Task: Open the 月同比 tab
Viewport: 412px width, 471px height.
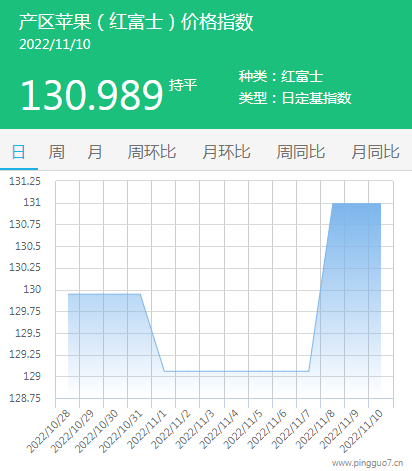Action: tap(375, 152)
